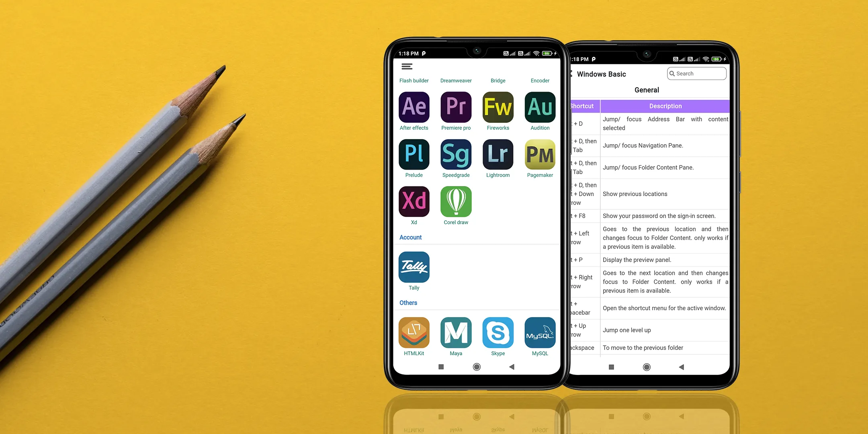Viewport: 868px width, 434px height.
Task: Tap Search field in Windows Basic
Action: point(697,73)
